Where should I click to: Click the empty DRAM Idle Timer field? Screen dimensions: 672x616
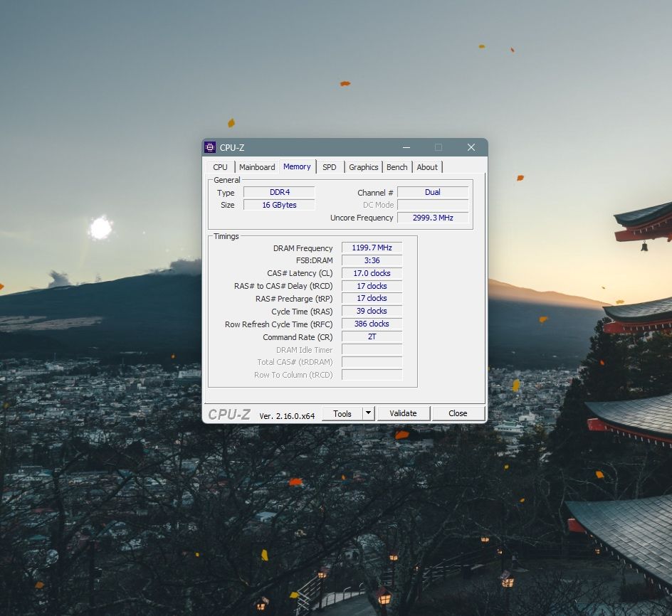372,349
